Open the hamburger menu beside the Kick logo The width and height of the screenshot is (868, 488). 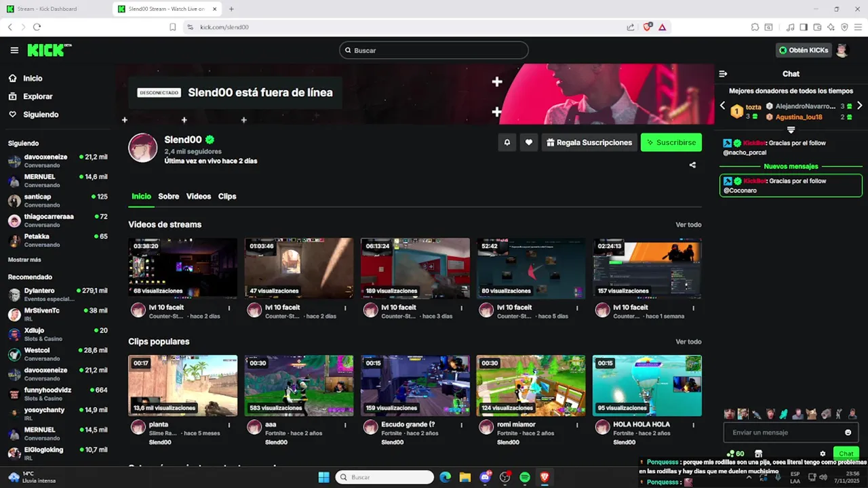[14, 50]
